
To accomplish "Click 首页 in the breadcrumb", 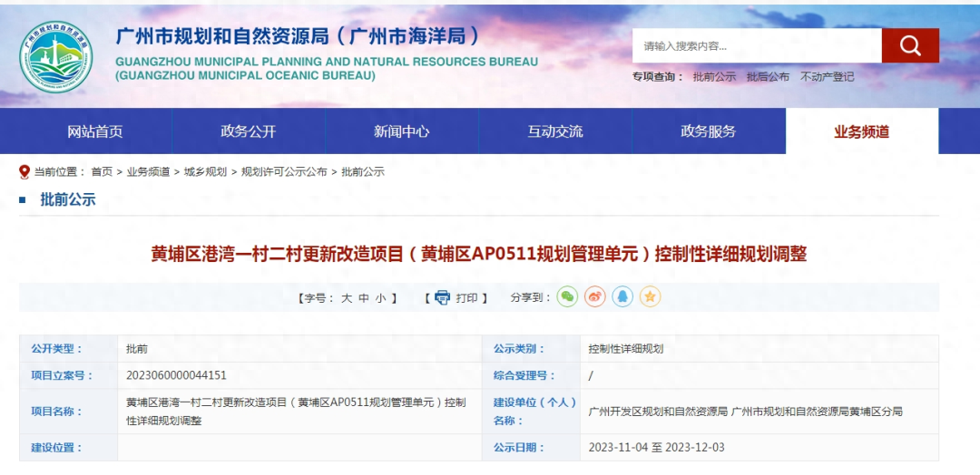I will pos(102,172).
